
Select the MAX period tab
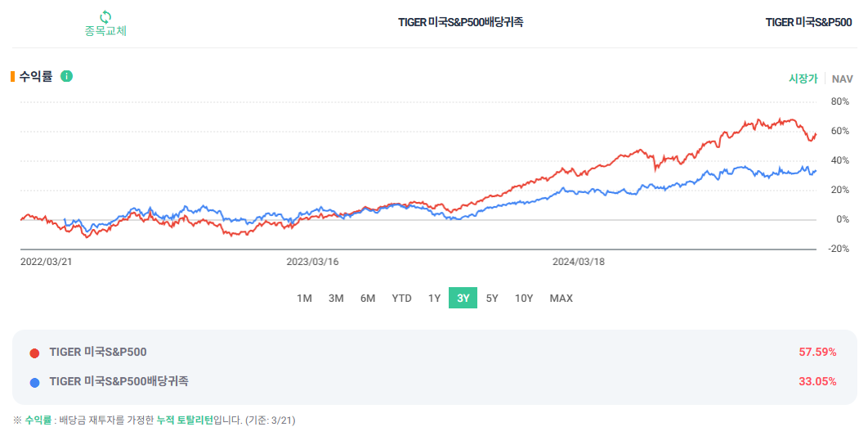coord(561,298)
